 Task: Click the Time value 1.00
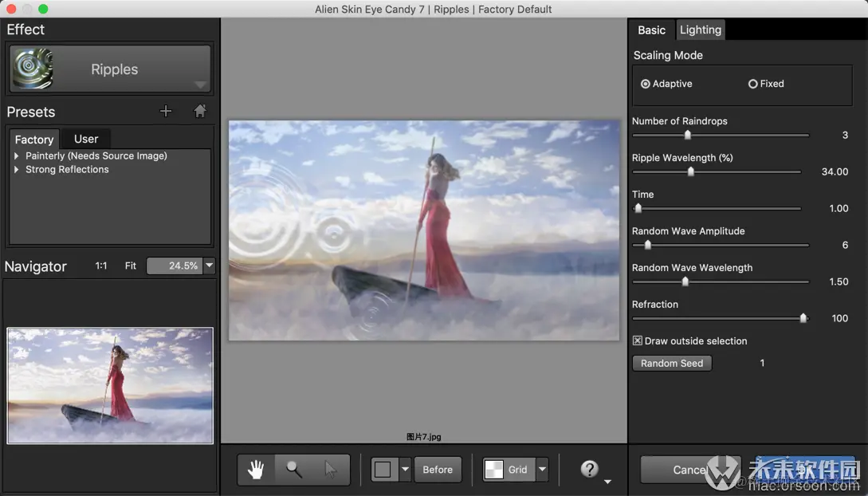pos(839,208)
